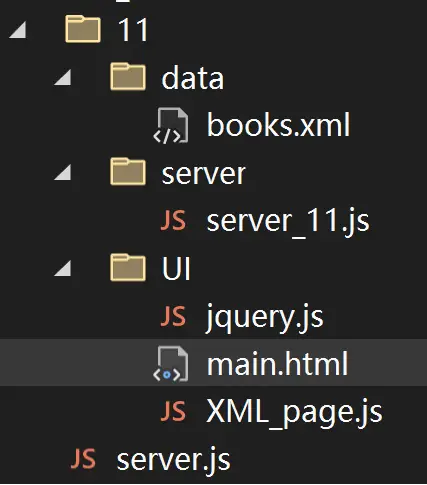Open the XML_page.js file
427x485 pixels.
click(x=294, y=412)
